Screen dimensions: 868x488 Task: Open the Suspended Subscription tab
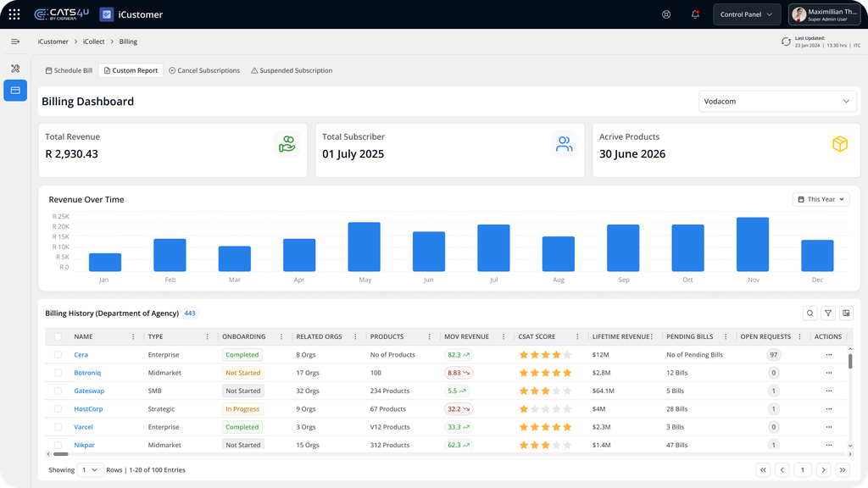pos(292,70)
